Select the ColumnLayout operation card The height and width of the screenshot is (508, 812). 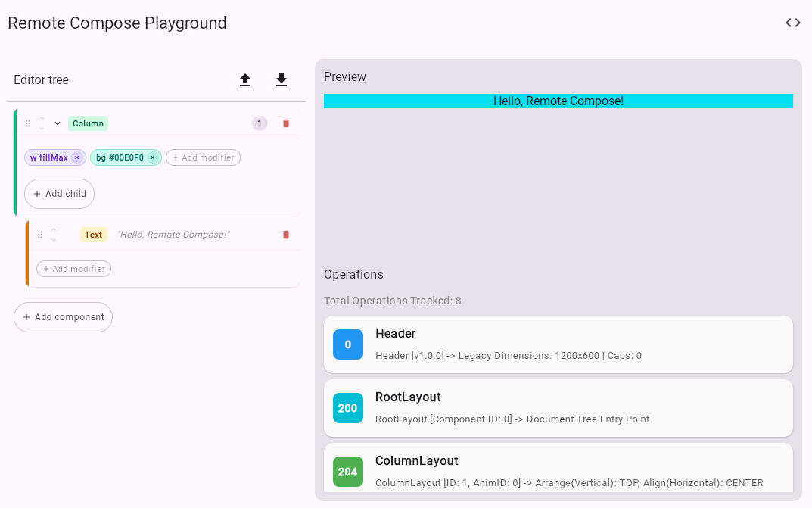(x=558, y=468)
